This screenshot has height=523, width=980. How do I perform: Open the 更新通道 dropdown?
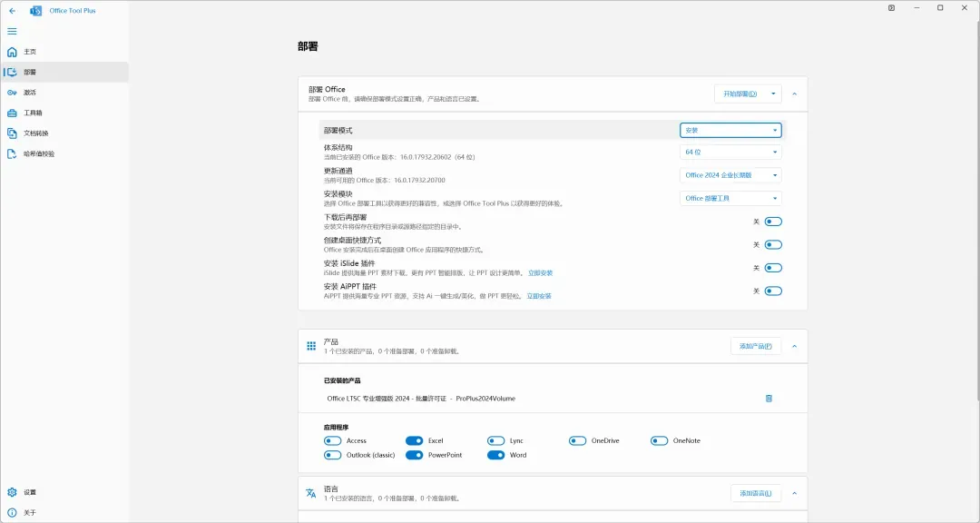pyautogui.click(x=730, y=175)
